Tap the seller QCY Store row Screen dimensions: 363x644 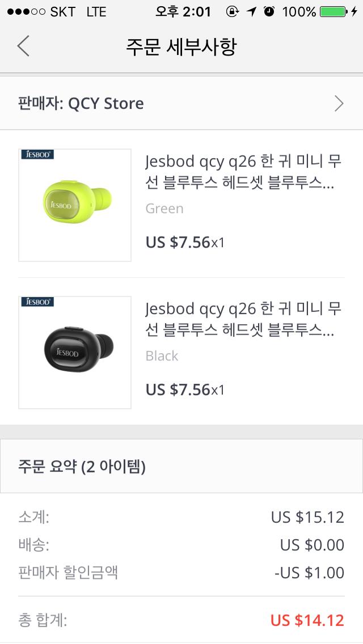pyautogui.click(x=181, y=103)
